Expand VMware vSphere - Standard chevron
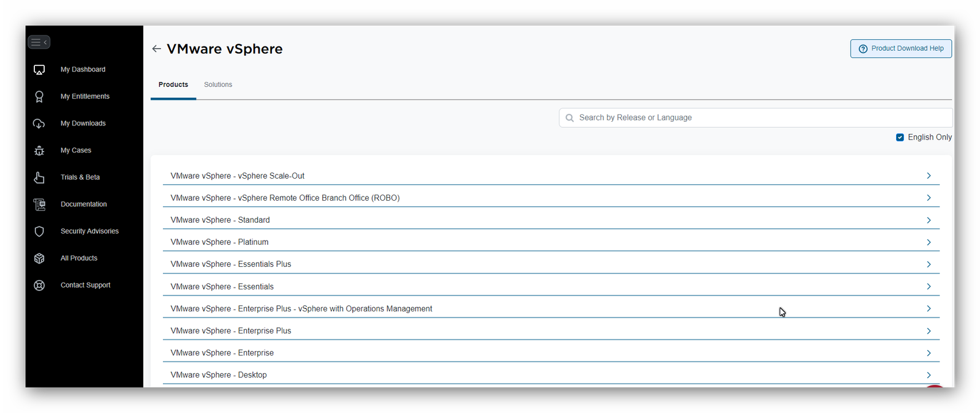This screenshot has width=980, height=413. click(929, 220)
